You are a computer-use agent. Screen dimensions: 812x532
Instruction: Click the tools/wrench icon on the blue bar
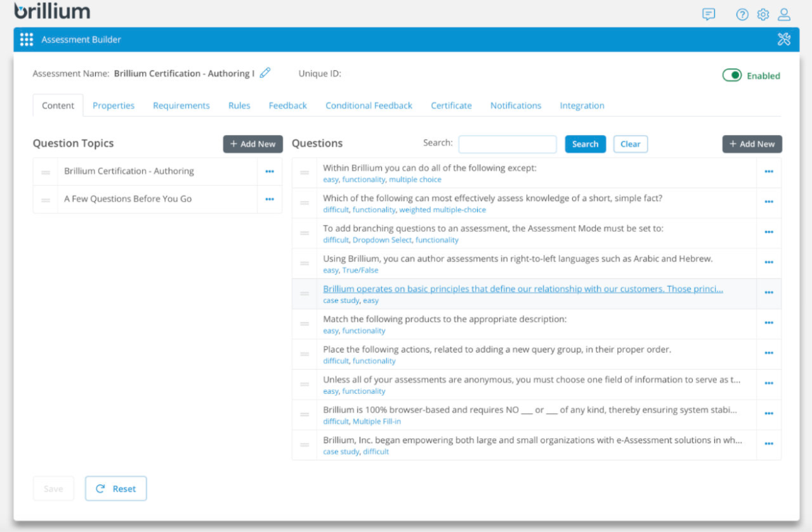coord(784,39)
